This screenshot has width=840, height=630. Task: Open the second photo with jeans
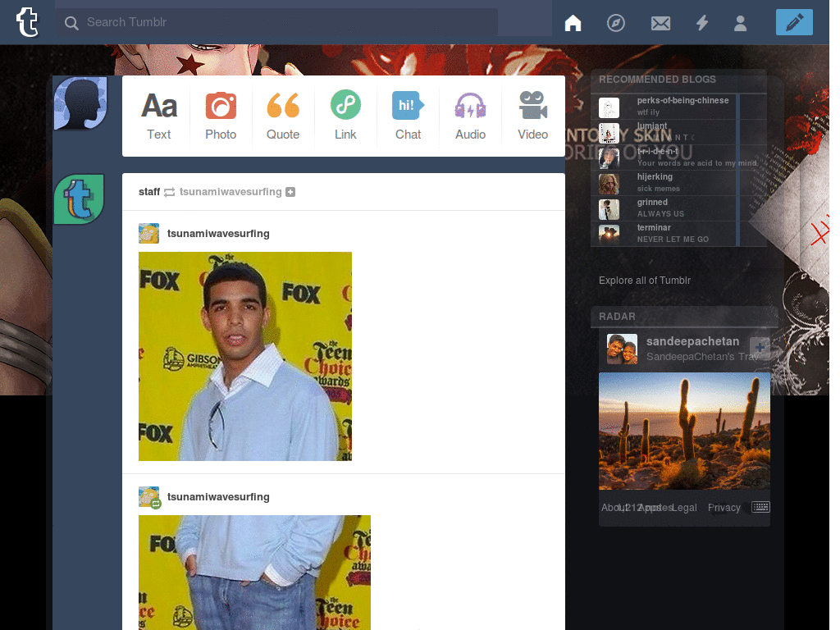(x=254, y=572)
